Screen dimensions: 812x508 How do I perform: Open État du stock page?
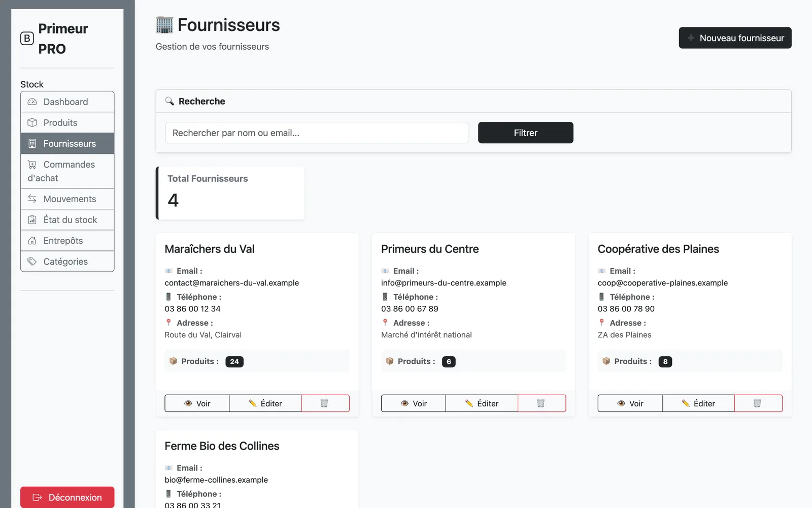[x=67, y=220]
